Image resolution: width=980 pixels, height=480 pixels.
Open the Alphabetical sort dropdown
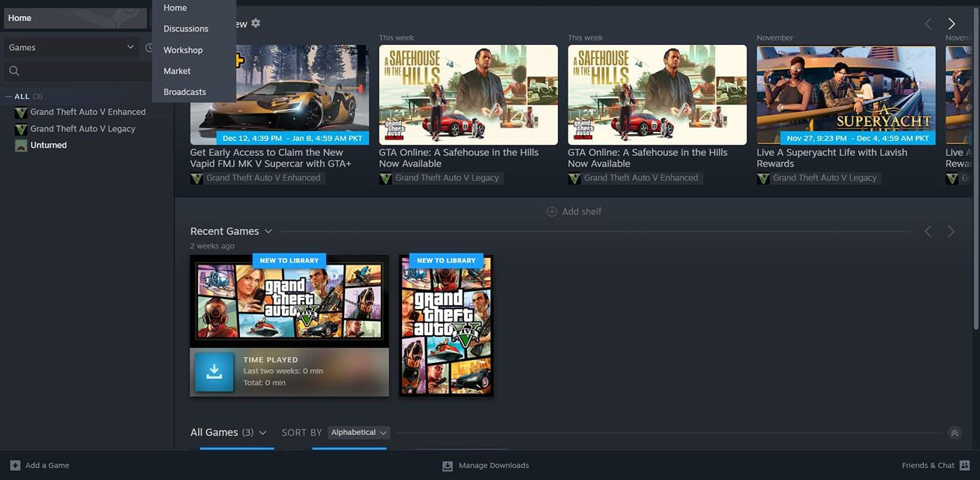pos(359,433)
